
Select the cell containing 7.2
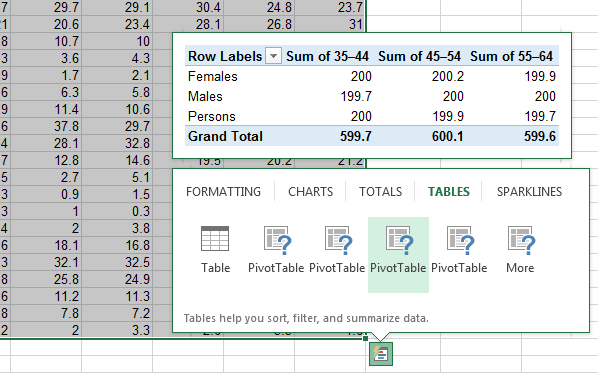[x=117, y=313]
